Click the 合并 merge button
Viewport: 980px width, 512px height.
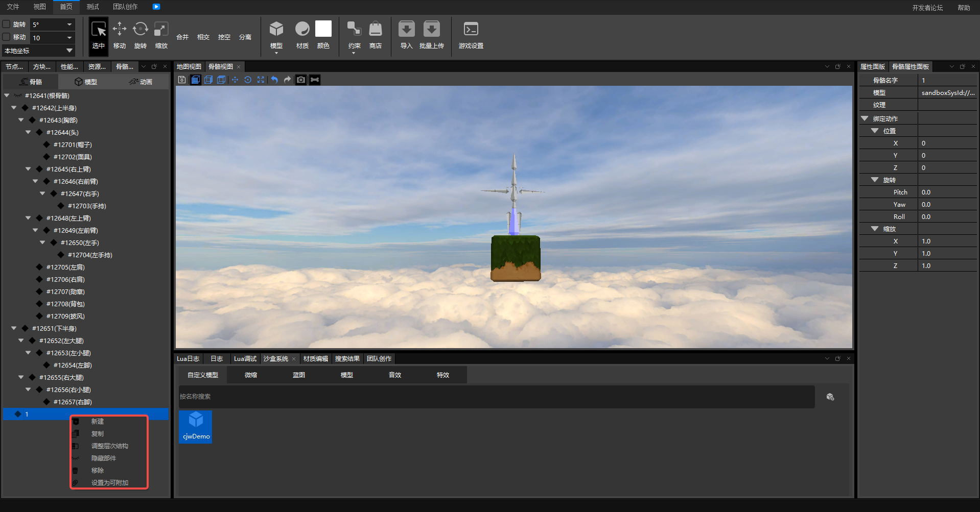point(182,37)
